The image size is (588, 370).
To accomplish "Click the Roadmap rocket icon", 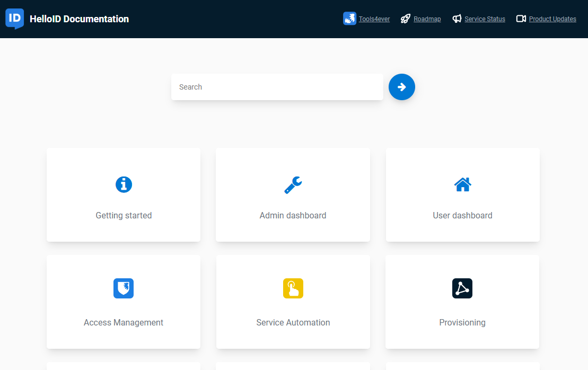I will click(x=406, y=19).
